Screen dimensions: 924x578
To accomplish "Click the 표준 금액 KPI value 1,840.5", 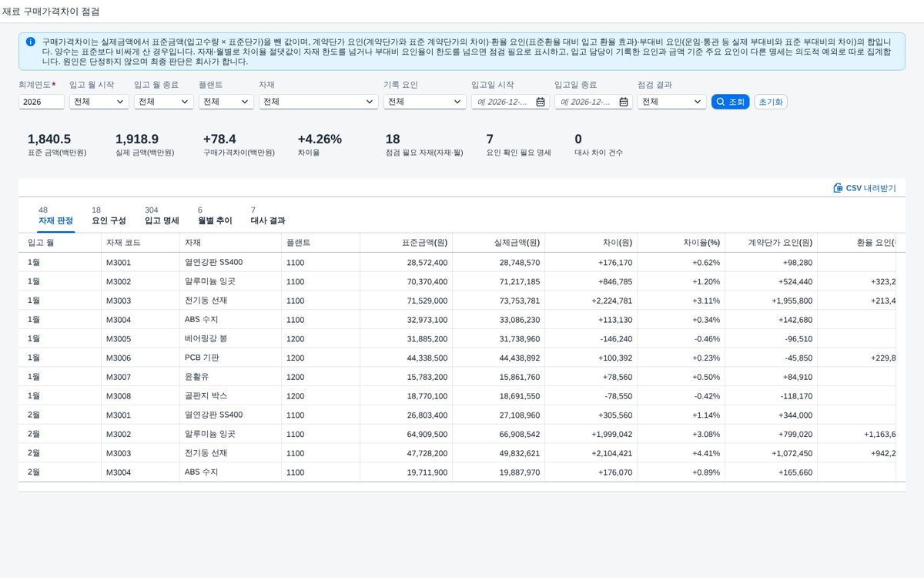I will click(49, 139).
